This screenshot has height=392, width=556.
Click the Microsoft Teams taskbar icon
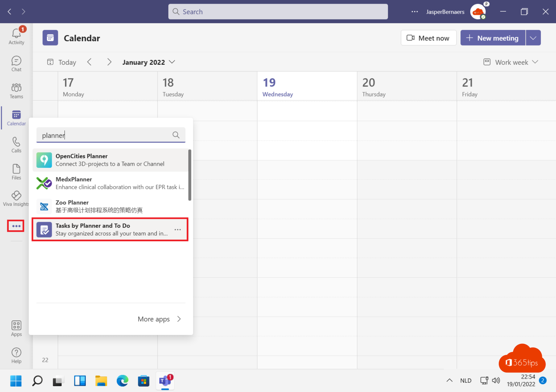(165, 381)
